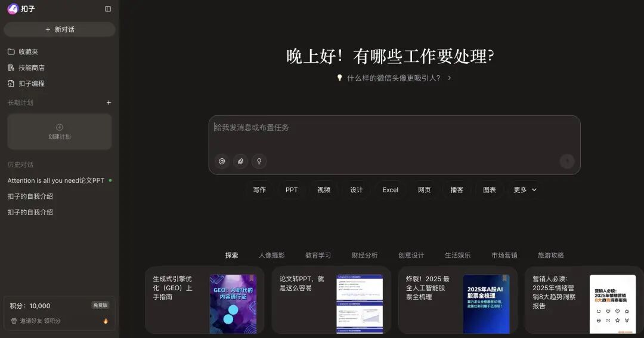This screenshot has width=644, height=338.
Task: Select the 播客 task chip
Action: pyautogui.click(x=457, y=189)
